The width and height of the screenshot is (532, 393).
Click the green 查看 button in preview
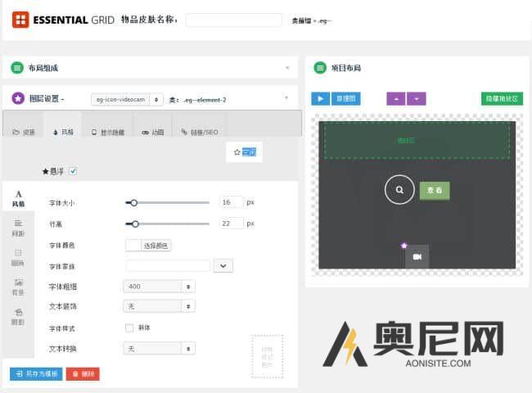[x=435, y=190]
